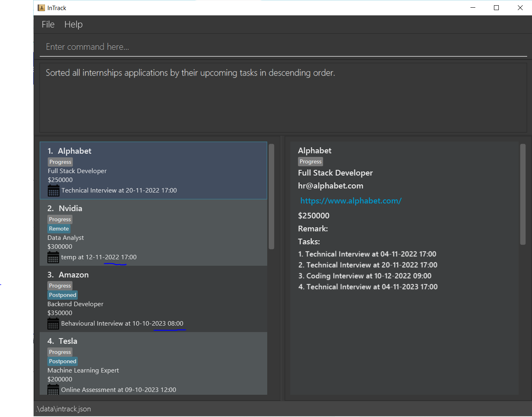532x417 pixels.
Task: Click task 3 'Coding Interview at 10-12-2022 09:00'
Action: click(365, 276)
